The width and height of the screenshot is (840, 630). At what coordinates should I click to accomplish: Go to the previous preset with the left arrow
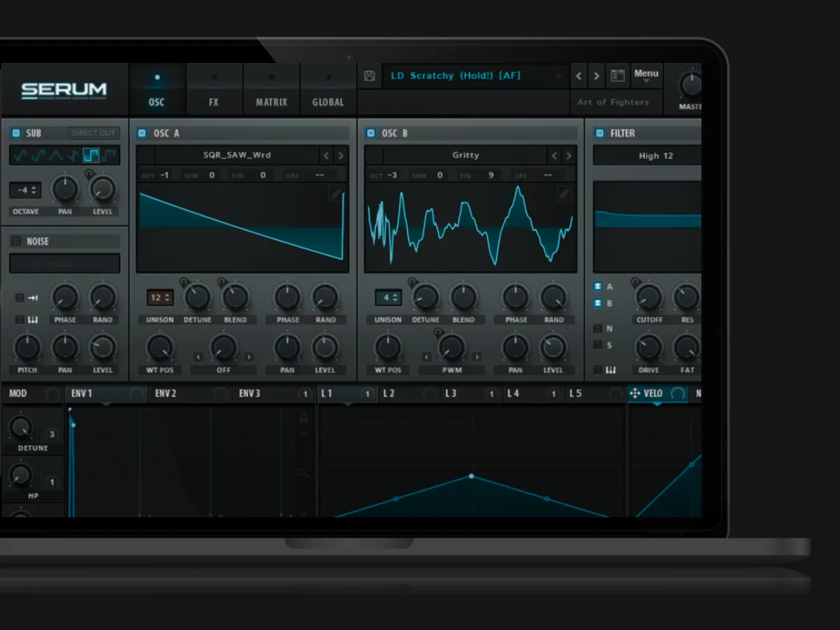click(579, 76)
